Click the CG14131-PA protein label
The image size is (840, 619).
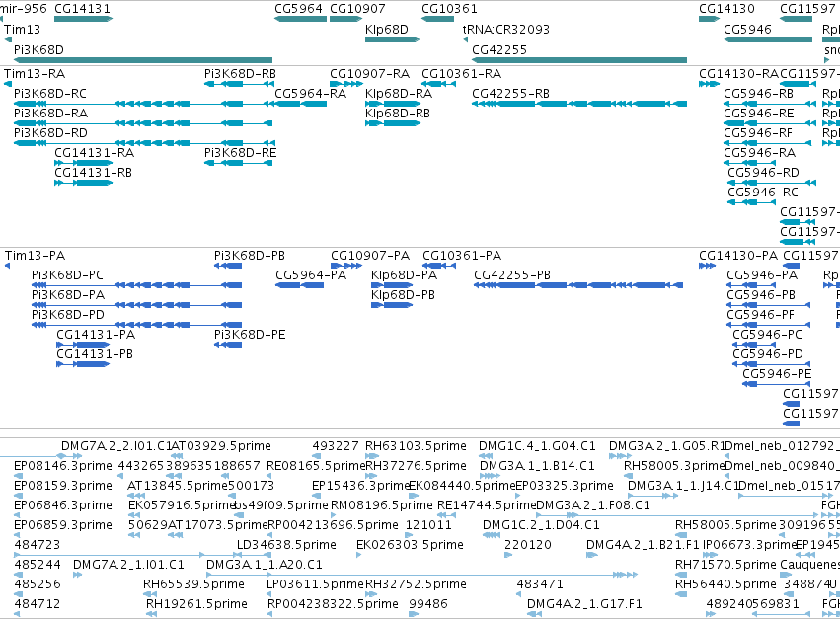coord(96,335)
